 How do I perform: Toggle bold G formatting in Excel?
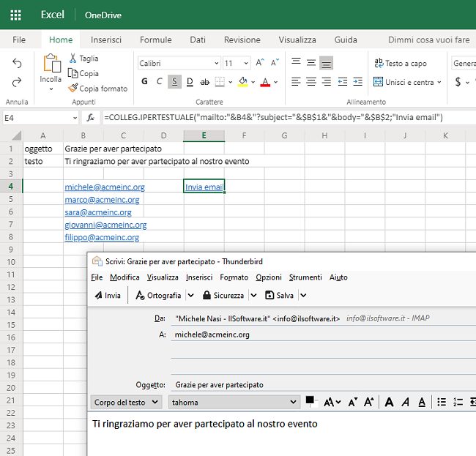point(144,82)
